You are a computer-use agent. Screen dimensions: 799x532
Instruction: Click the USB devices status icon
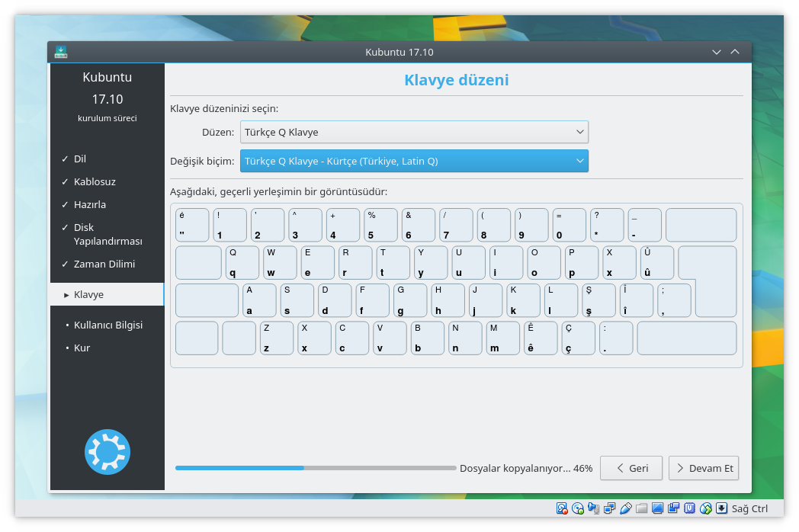[626, 508]
